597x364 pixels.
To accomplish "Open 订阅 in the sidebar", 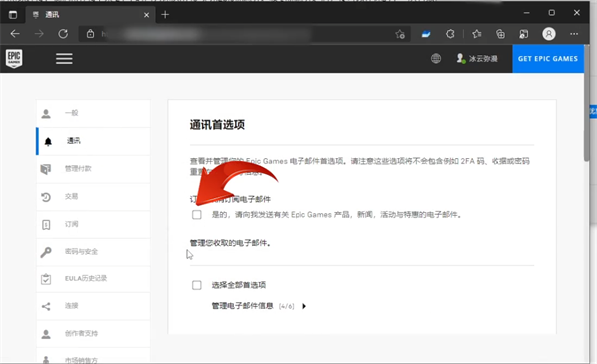I will coord(94,224).
